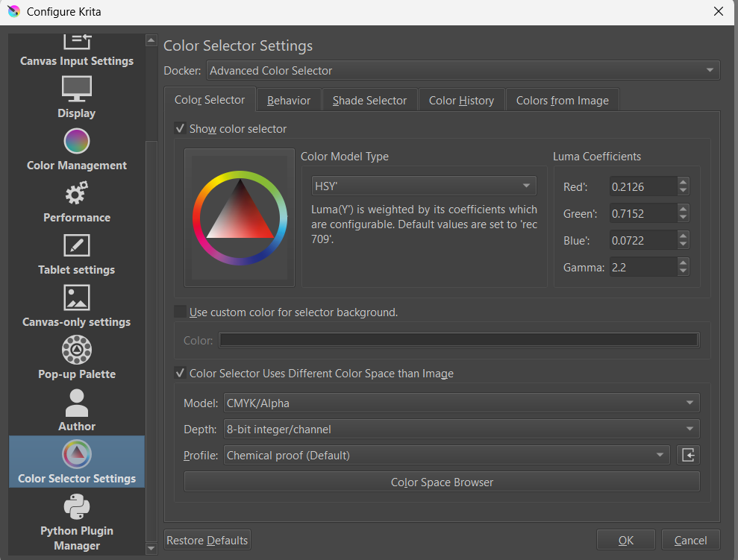This screenshot has height=560, width=738.
Task: Open the CMYK/Alpha Model dropdown
Action: (x=461, y=403)
